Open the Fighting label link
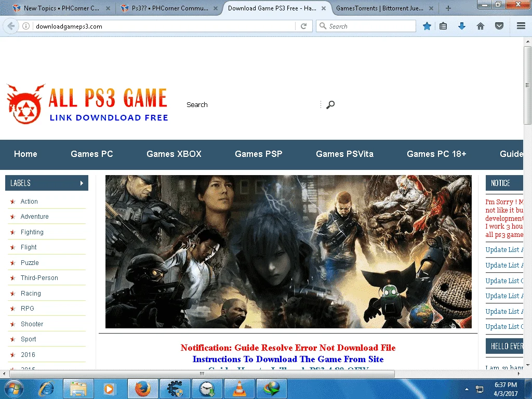The image size is (532, 399). (x=32, y=232)
